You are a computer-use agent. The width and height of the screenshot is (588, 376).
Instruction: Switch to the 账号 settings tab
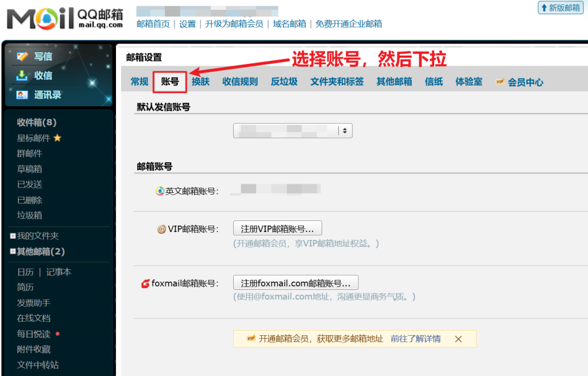tap(170, 82)
